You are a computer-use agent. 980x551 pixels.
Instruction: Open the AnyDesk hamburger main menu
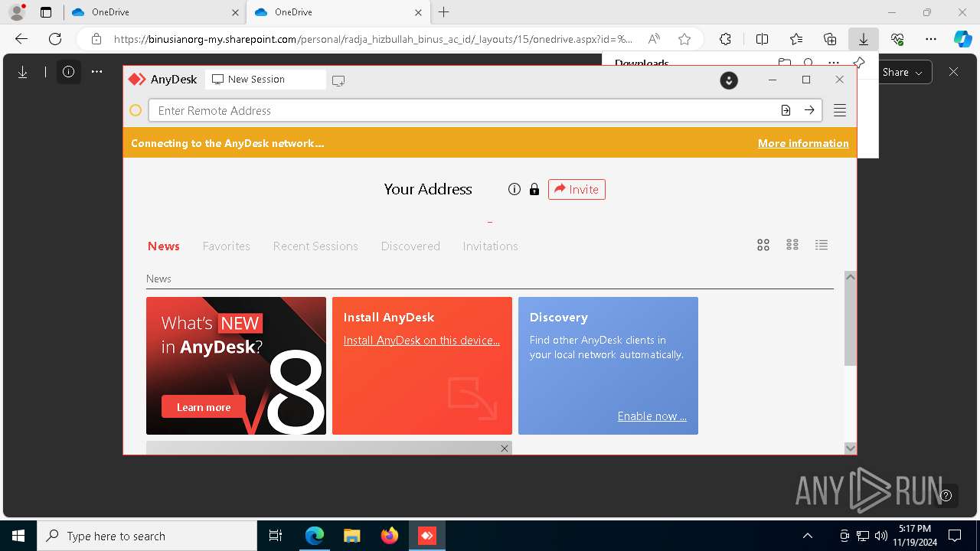840,110
